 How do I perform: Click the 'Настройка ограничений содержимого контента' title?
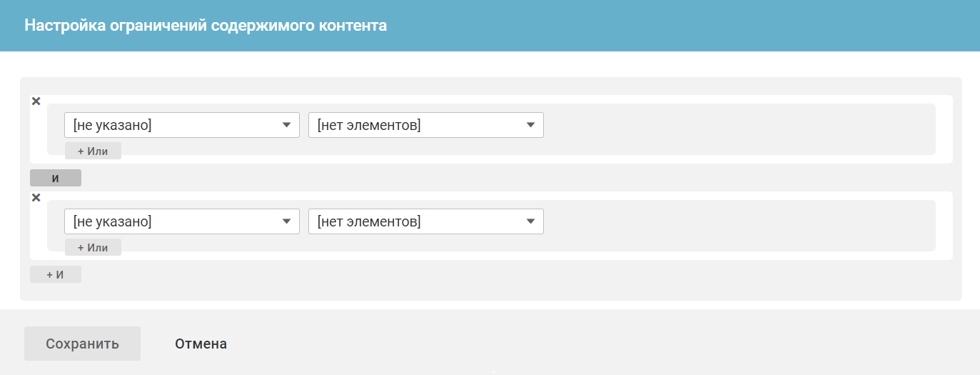[x=206, y=26]
